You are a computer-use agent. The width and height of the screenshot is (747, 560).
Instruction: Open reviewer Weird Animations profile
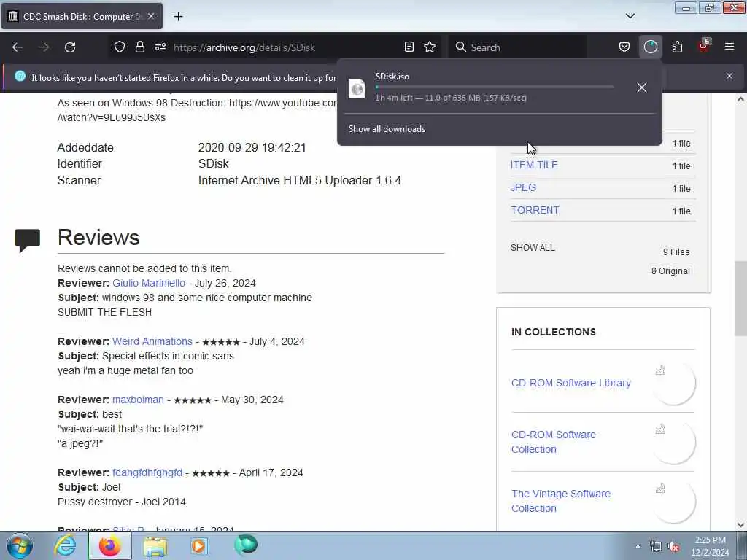pos(152,341)
